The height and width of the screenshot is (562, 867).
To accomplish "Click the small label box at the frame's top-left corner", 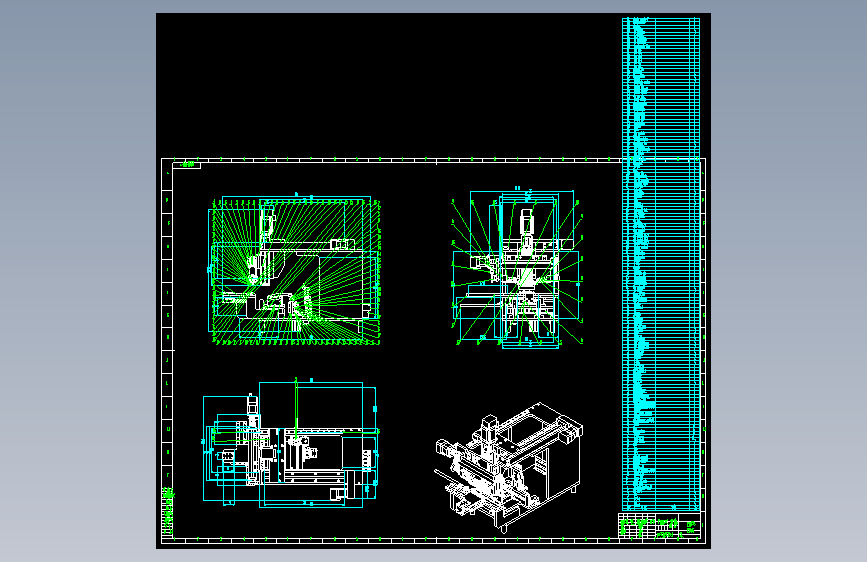I will 187,165.
